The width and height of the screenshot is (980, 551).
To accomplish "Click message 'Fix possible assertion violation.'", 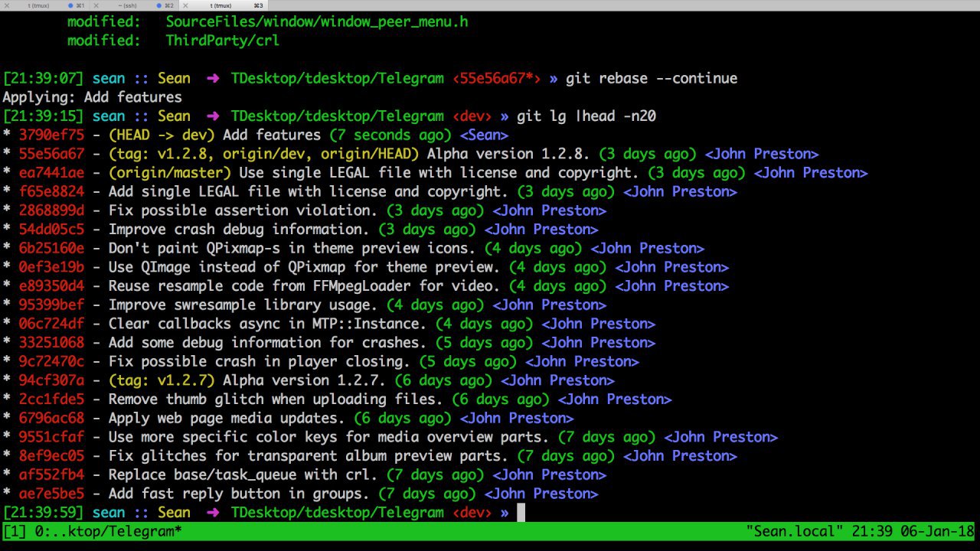I will 243,210.
